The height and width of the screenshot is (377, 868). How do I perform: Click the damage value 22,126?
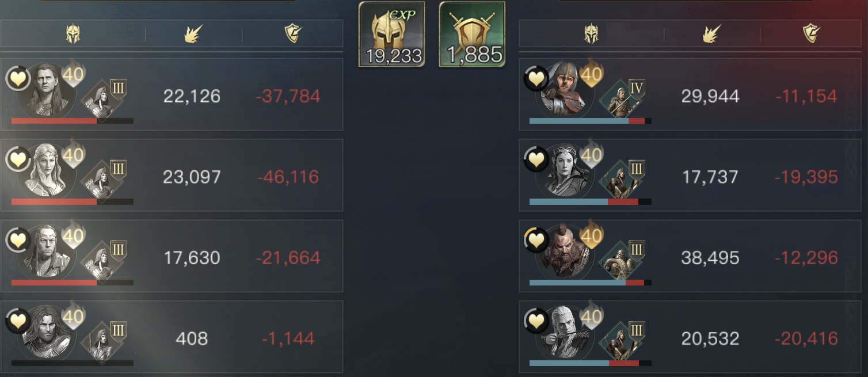(x=192, y=96)
